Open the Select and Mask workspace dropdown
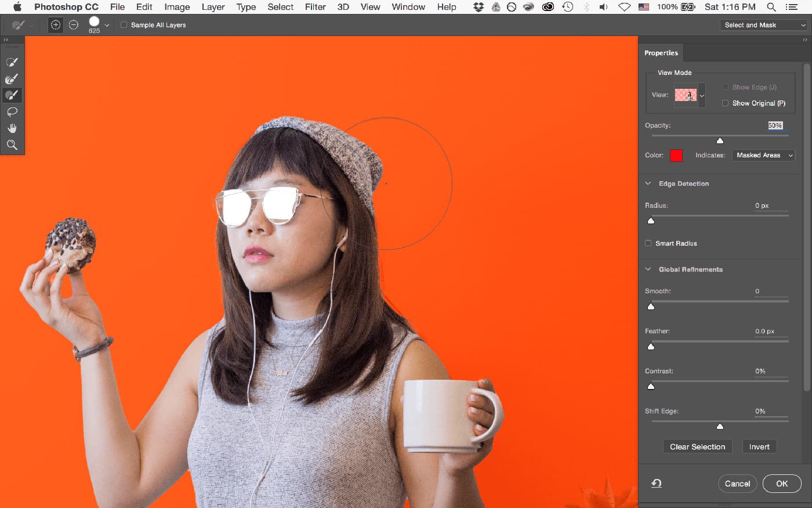The width and height of the screenshot is (812, 508). (763, 25)
